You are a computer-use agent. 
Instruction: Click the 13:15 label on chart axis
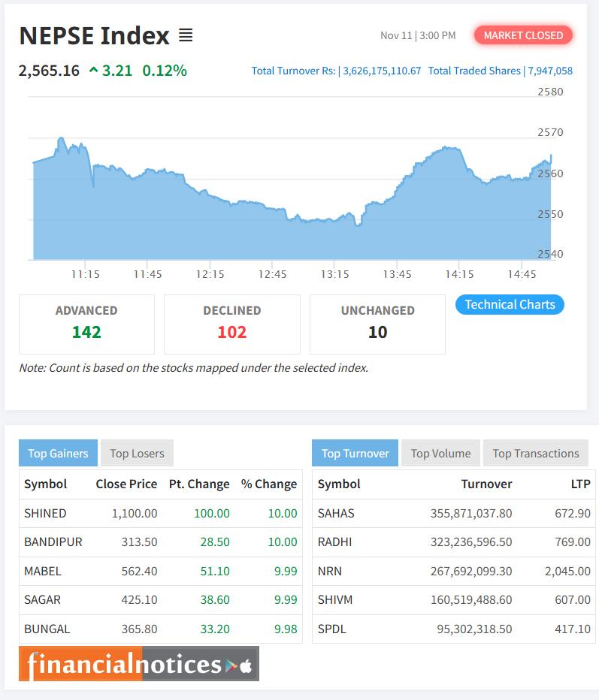tap(335, 274)
